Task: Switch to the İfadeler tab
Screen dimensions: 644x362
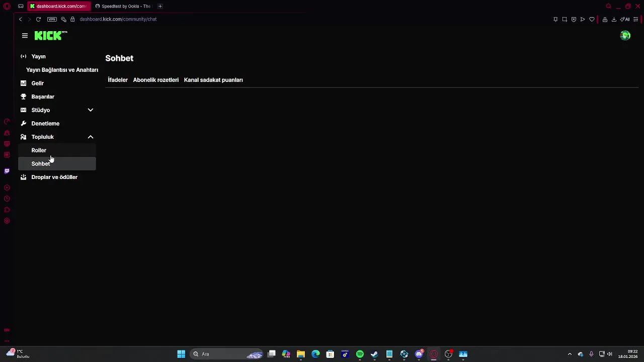Action: pyautogui.click(x=118, y=80)
